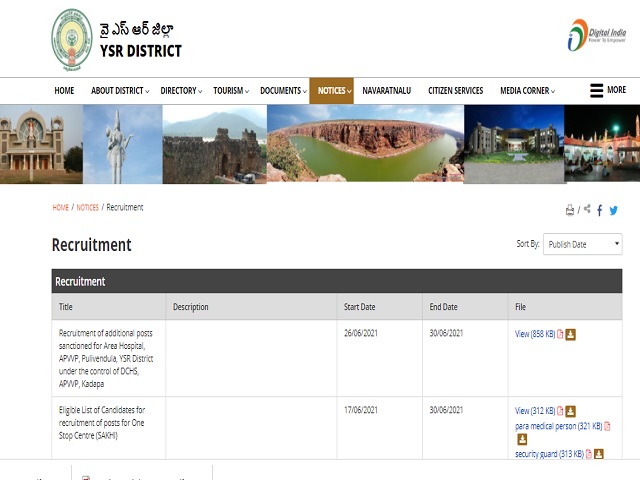Click the NOTICES breadcrumb link

click(88, 208)
